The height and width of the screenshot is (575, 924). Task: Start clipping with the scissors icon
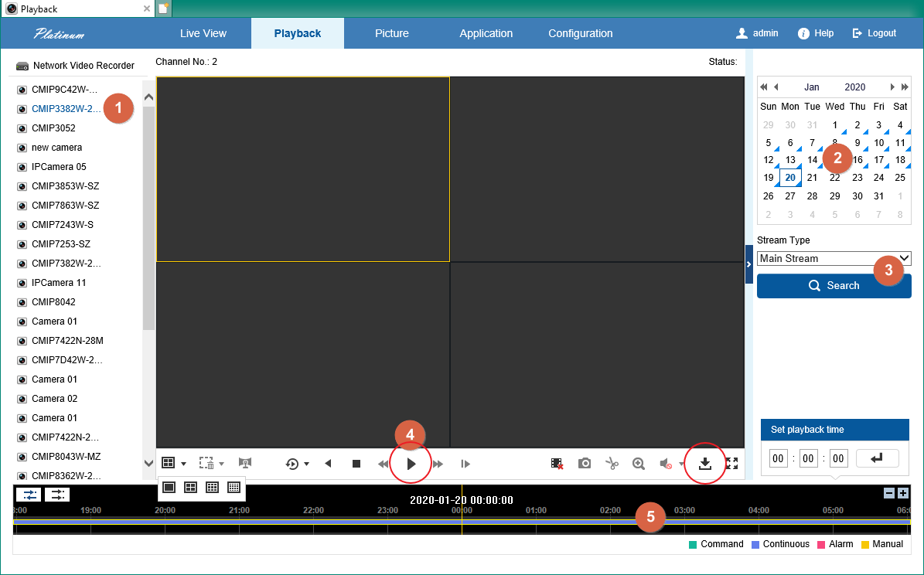click(x=612, y=464)
